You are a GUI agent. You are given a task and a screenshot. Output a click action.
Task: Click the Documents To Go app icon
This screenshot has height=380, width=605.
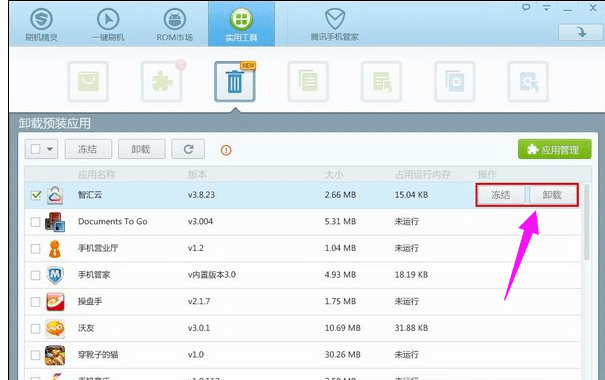[55, 222]
